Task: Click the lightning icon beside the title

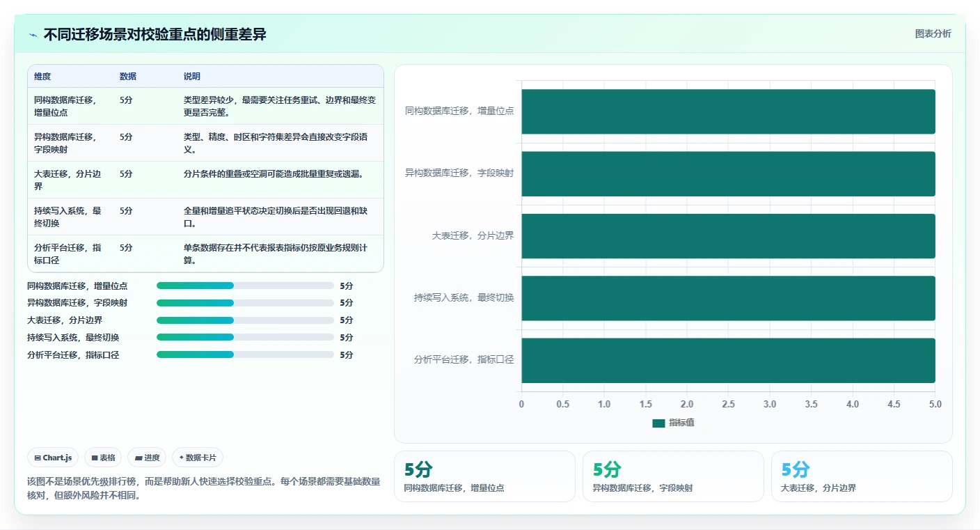Action: coord(33,35)
